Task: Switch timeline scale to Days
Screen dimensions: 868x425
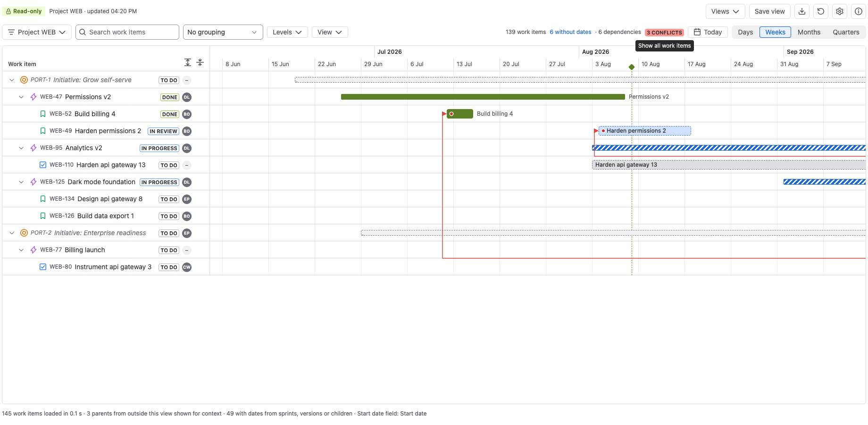Action: [745, 32]
